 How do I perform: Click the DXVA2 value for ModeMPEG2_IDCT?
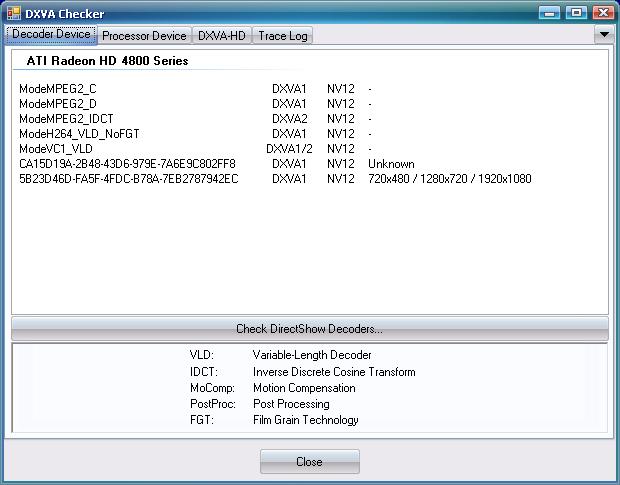point(289,119)
